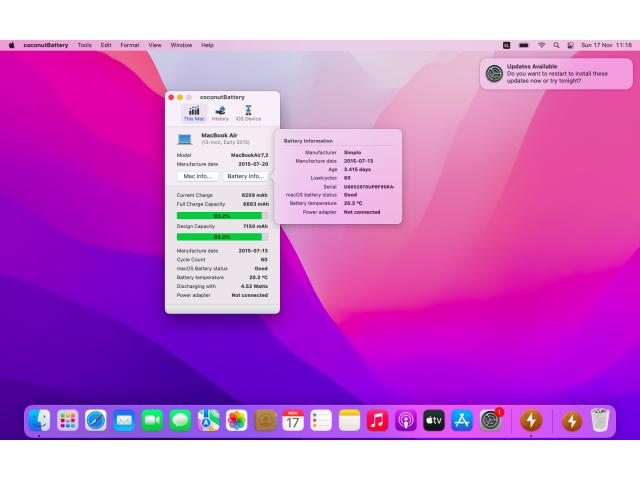Click the second coconutBattery Dock icon
The width and height of the screenshot is (640, 480).
571,420
